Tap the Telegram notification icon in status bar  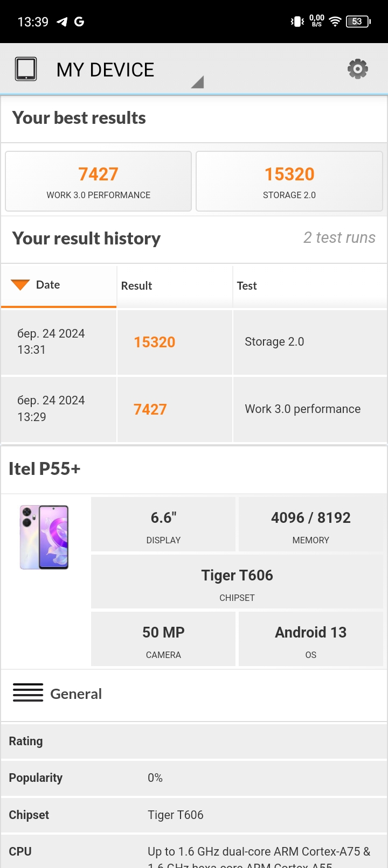pos(62,22)
